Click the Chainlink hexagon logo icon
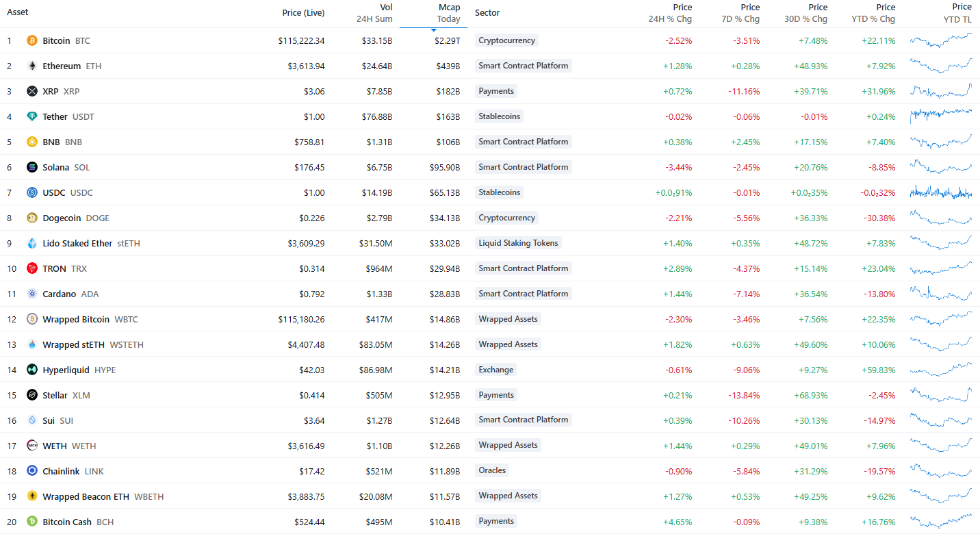Image resolution: width=980 pixels, height=534 pixels. coord(31,471)
